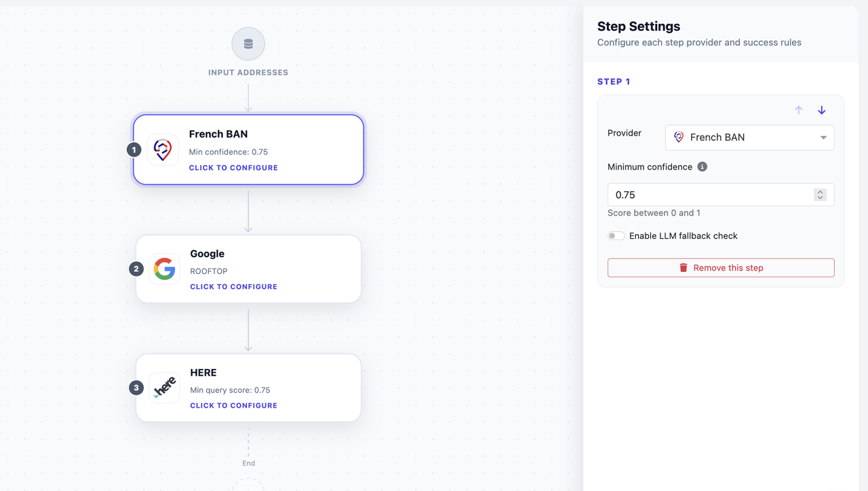The width and height of the screenshot is (868, 491).
Task: Increase minimum confidence with the stepper arrow
Action: click(820, 192)
